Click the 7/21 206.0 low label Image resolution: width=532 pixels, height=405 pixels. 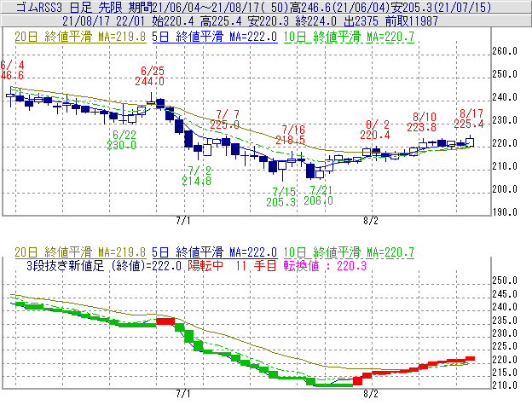(318, 195)
